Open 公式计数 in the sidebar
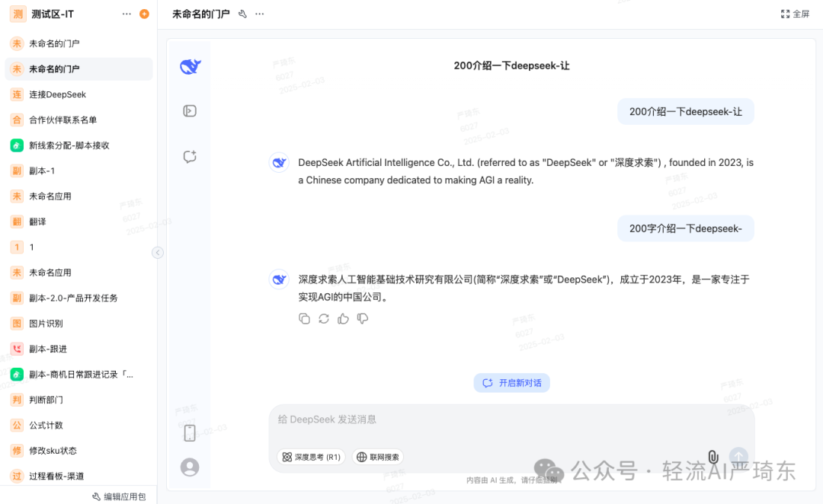The width and height of the screenshot is (823, 504). click(78, 425)
